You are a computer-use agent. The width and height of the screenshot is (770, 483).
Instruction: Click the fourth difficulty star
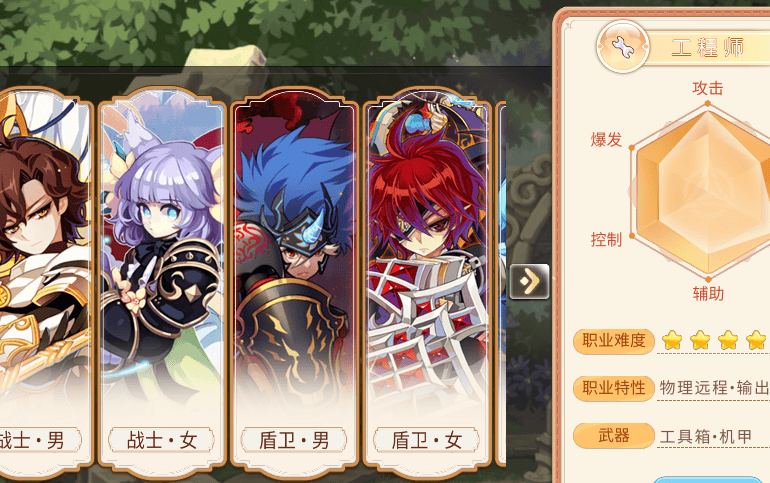pos(756,340)
